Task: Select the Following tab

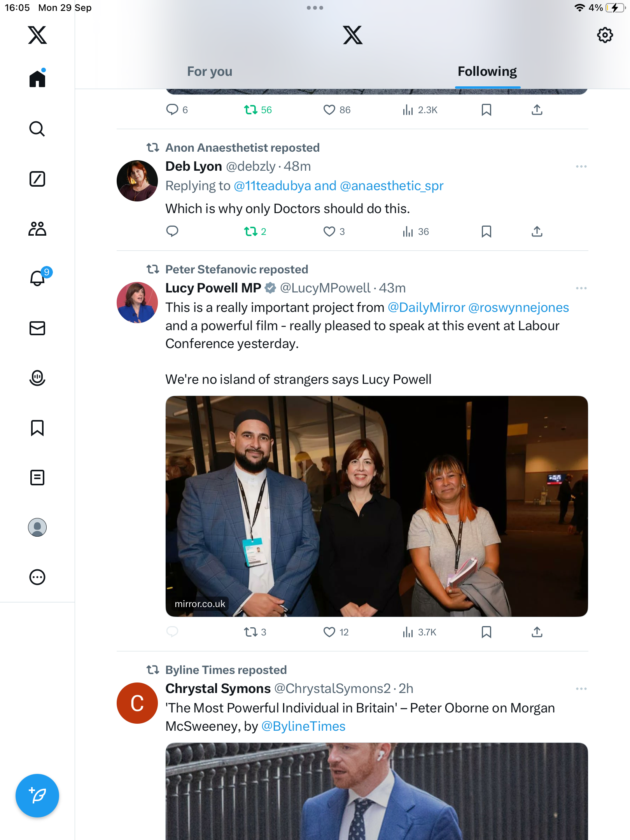Action: (487, 72)
